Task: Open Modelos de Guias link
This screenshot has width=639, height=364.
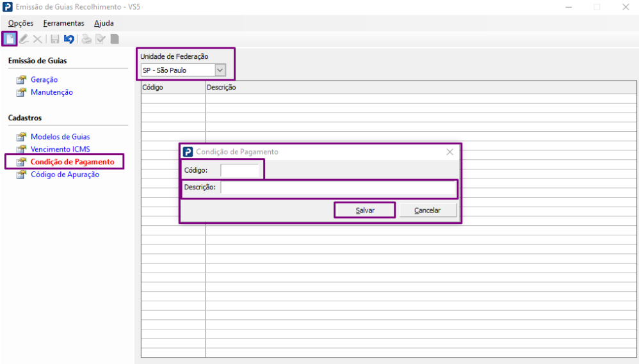Action: point(60,137)
